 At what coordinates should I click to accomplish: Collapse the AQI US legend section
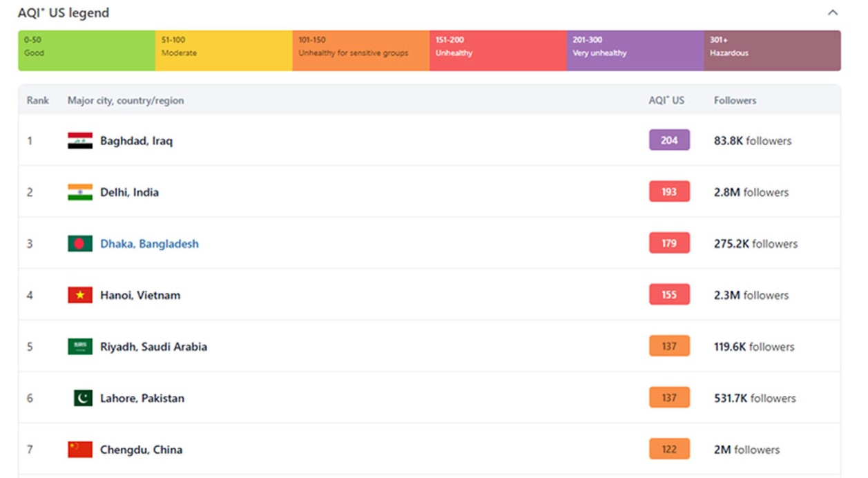pyautogui.click(x=833, y=12)
